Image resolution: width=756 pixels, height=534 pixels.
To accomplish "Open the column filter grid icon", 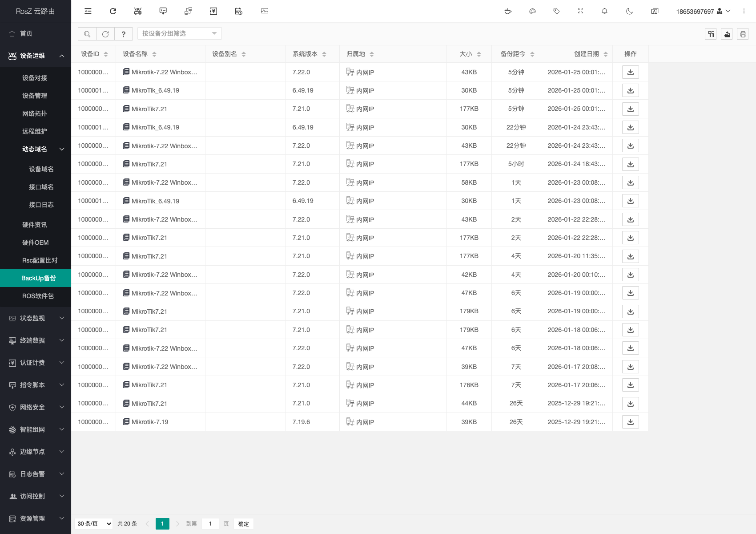I will click(x=711, y=34).
